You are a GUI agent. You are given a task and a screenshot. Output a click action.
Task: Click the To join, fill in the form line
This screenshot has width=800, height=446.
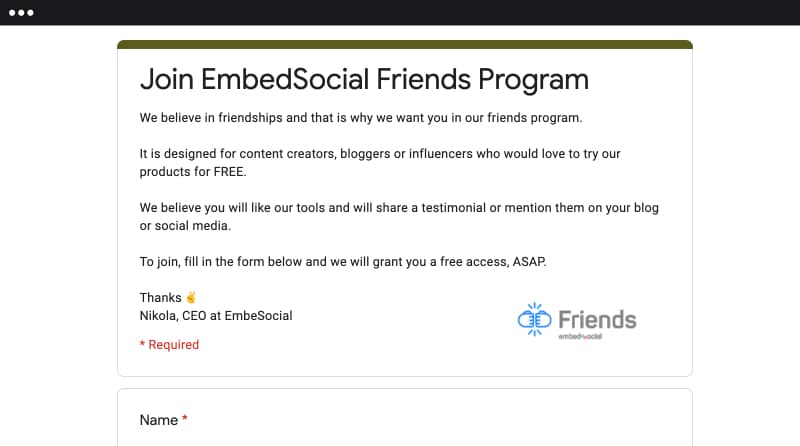[343, 262]
